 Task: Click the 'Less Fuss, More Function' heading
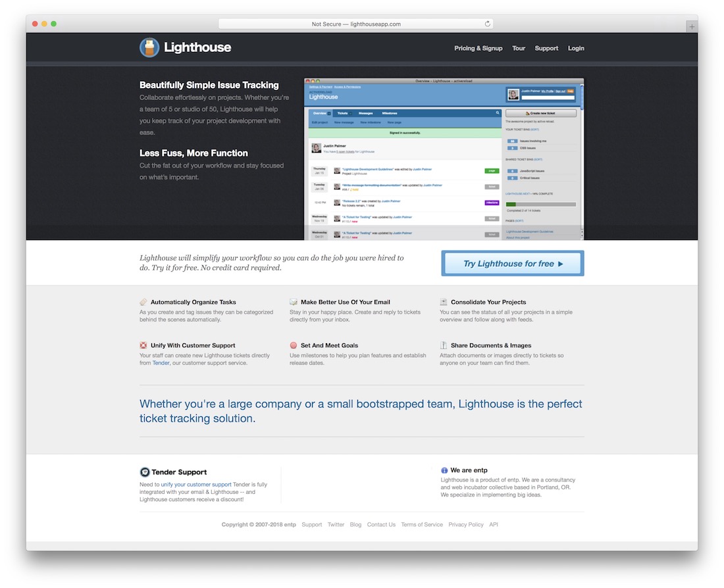194,153
